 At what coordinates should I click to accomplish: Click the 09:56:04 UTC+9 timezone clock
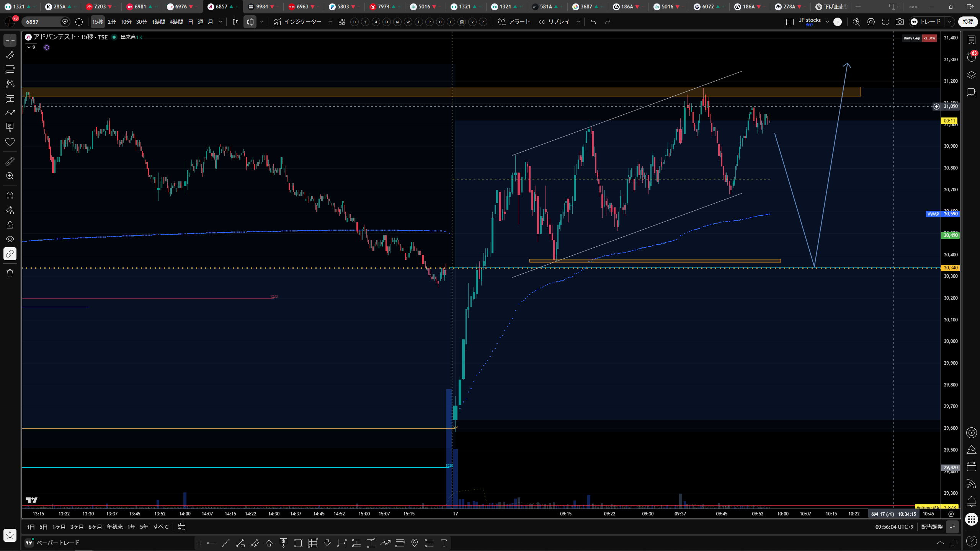pos(895,527)
